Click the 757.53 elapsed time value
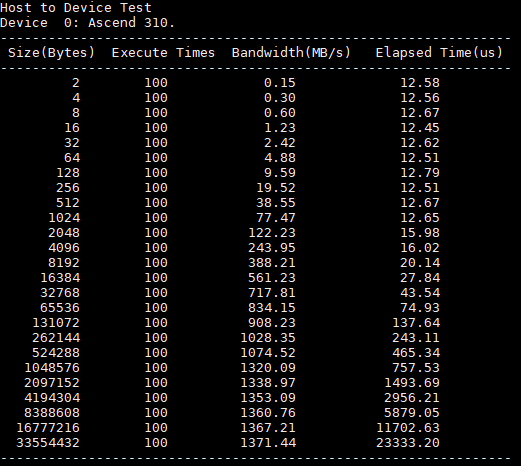 tap(416, 368)
